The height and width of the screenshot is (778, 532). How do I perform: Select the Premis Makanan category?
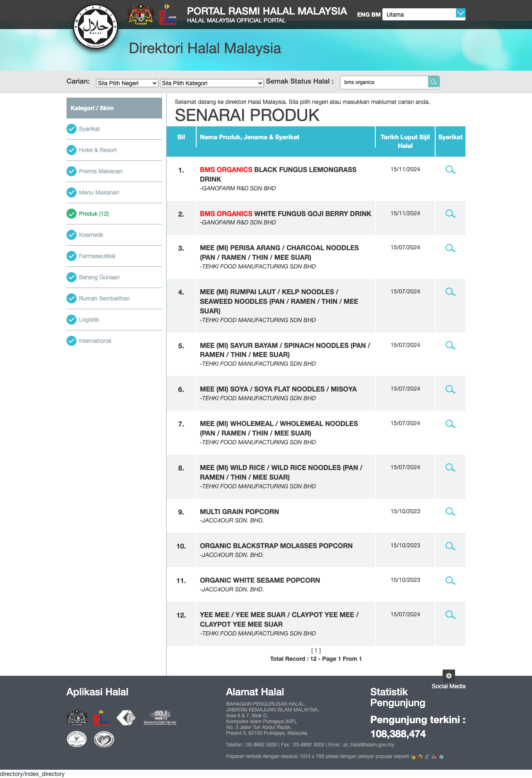(101, 171)
